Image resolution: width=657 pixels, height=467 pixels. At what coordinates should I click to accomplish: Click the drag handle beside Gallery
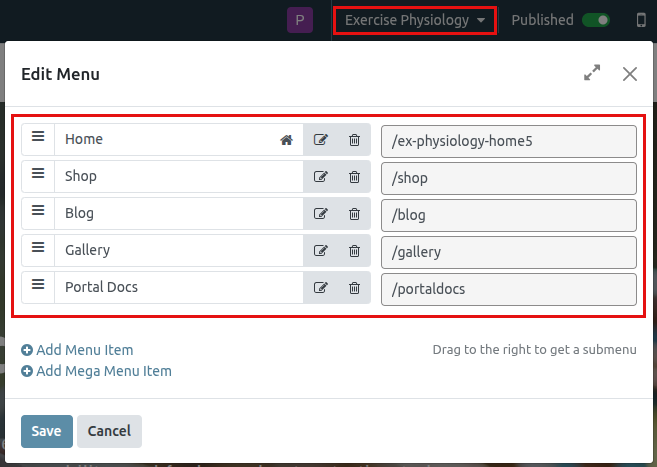tap(38, 249)
